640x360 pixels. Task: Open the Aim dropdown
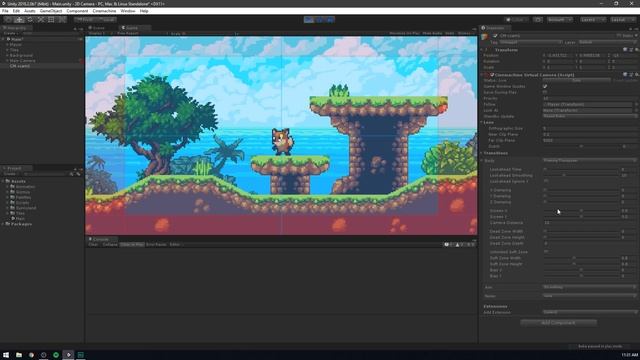pyautogui.click(x=589, y=287)
